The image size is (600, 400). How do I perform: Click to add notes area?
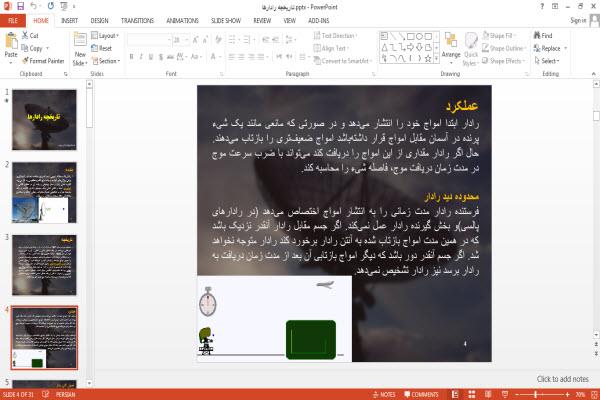(x=562, y=379)
